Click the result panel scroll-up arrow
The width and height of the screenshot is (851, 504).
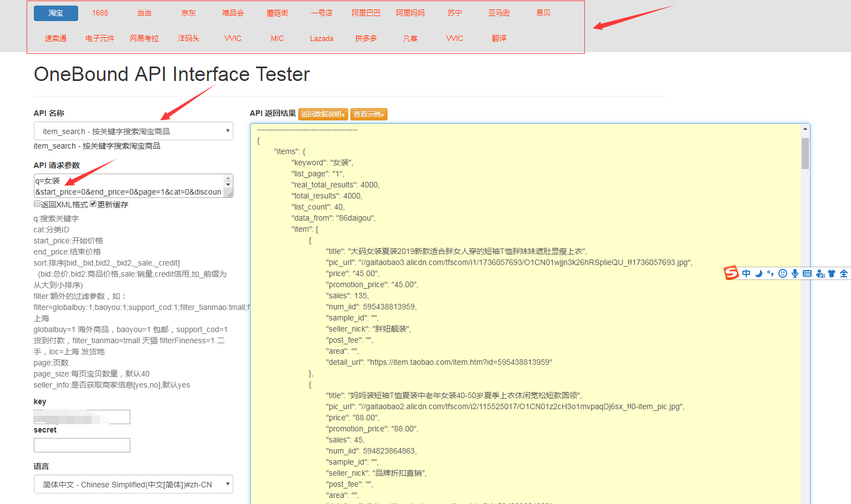805,129
